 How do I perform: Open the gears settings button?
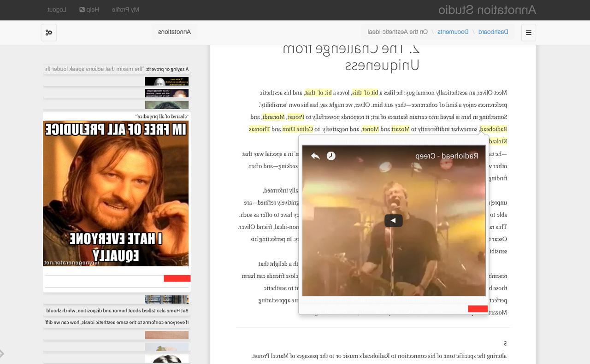point(49,32)
